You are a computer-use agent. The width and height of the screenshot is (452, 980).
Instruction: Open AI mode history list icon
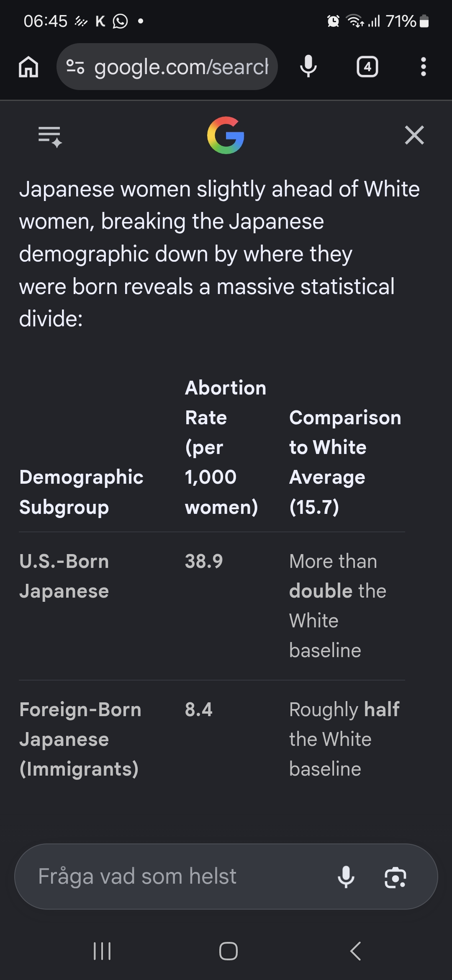[x=50, y=137]
